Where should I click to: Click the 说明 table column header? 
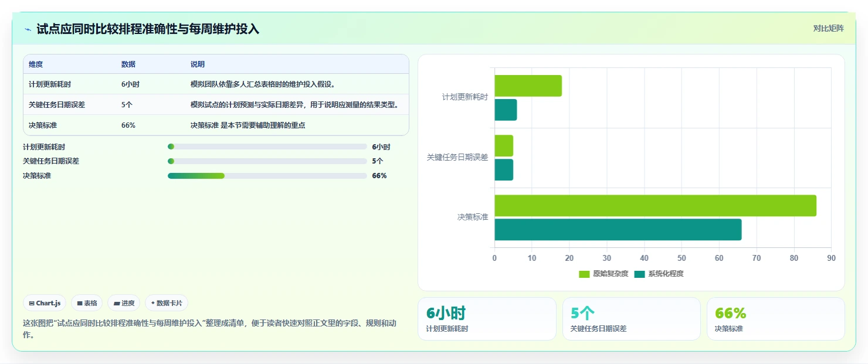[198, 64]
